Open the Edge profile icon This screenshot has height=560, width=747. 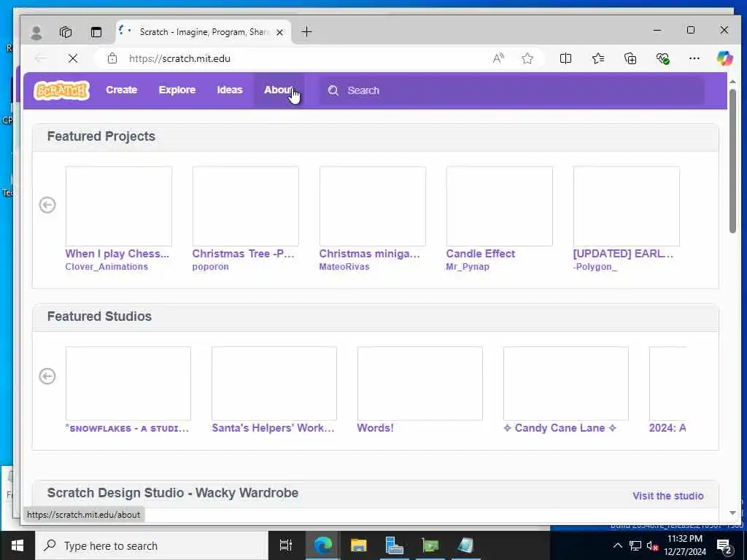point(36,32)
